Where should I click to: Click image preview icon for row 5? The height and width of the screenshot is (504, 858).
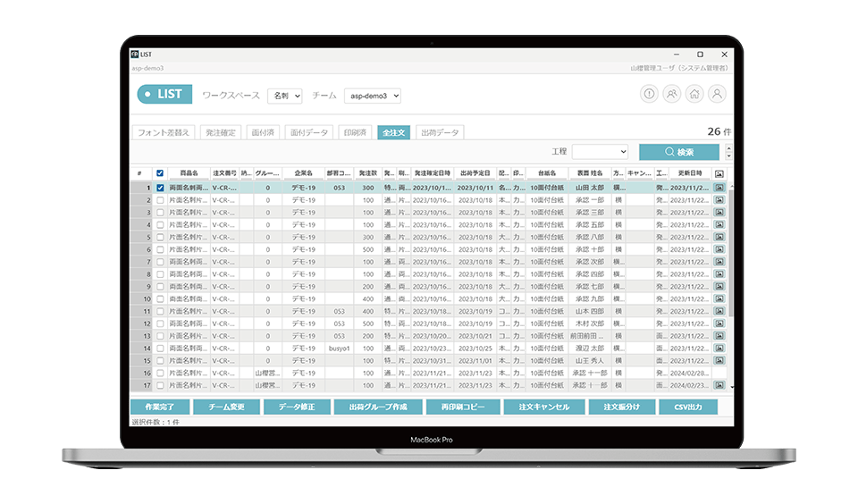coord(719,238)
